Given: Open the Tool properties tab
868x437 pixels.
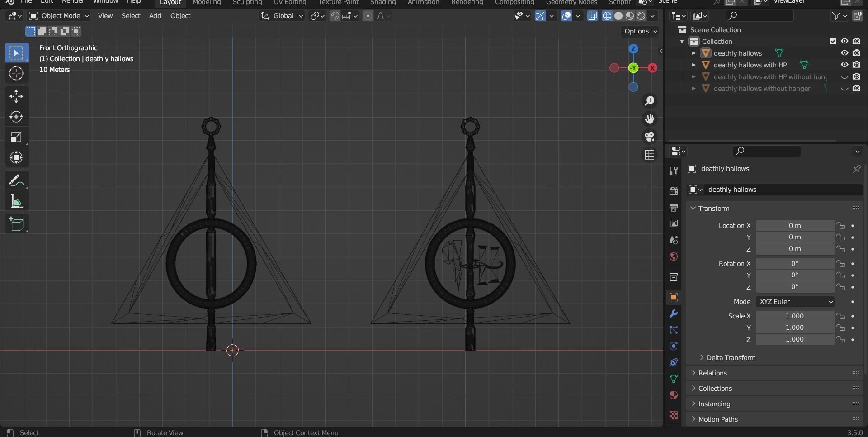Looking at the screenshot, I should coord(674,171).
